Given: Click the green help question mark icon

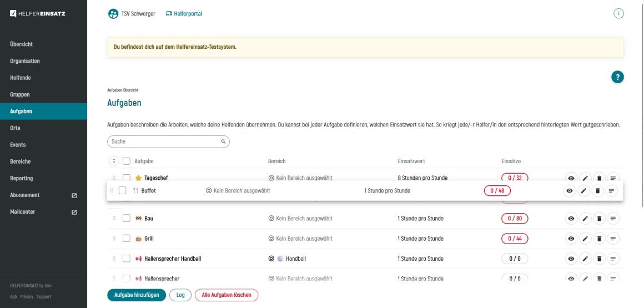Looking at the screenshot, I should [616, 78].
